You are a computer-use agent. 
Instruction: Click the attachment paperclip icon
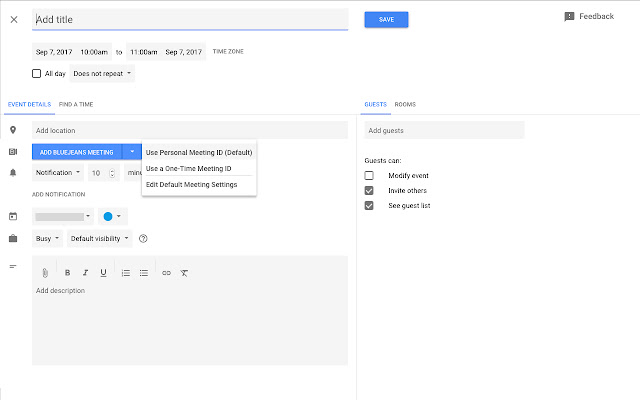click(45, 272)
